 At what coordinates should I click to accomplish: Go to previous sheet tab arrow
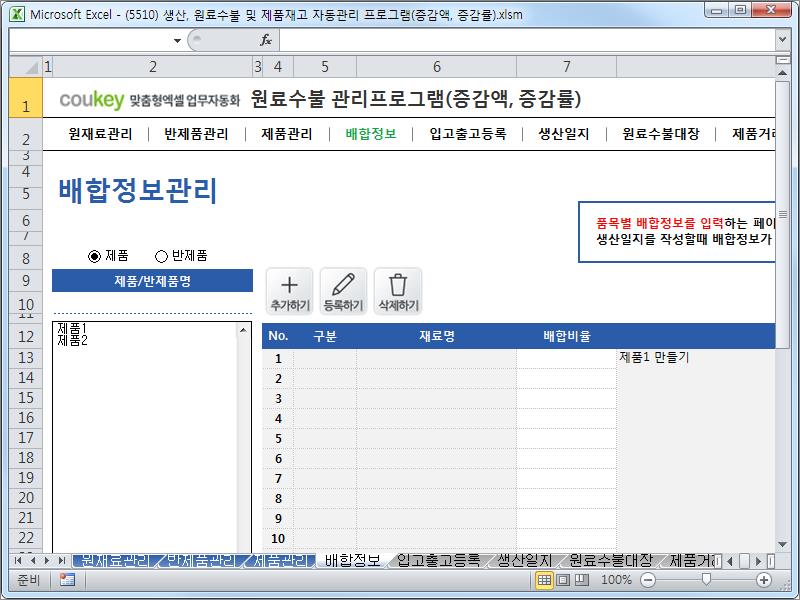coord(33,560)
